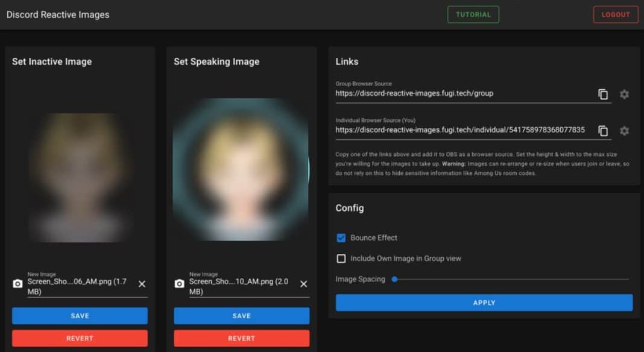
Task: Remove the uploaded Speaking Image file
Action: click(305, 284)
